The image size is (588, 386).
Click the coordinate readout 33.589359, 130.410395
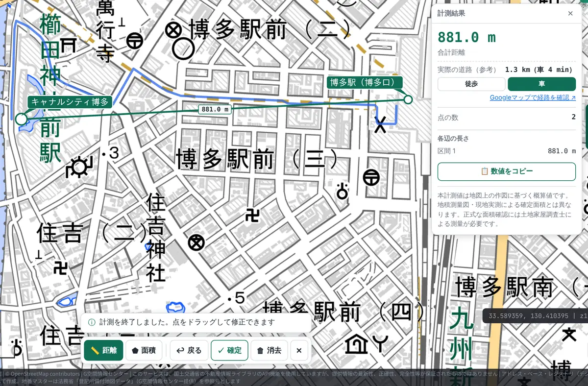point(529,316)
